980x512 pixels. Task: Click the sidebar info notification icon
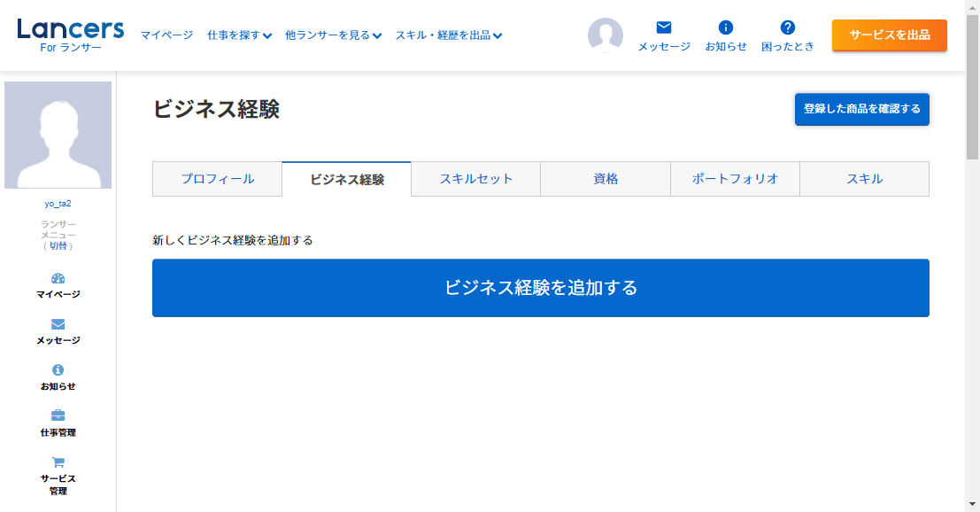coord(58,370)
